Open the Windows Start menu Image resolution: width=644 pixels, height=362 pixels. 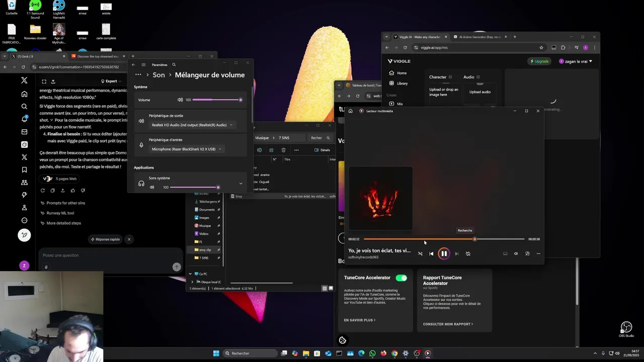click(216, 353)
